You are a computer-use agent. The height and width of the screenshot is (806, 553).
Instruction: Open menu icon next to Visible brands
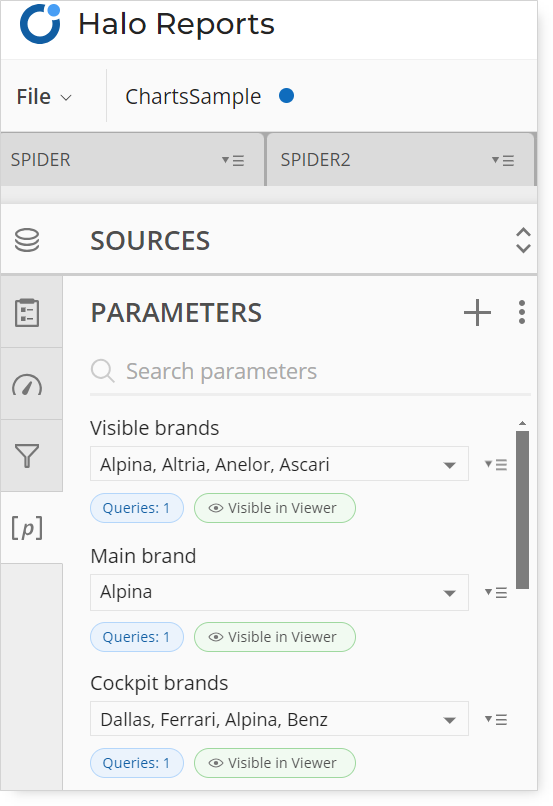[x=496, y=465]
